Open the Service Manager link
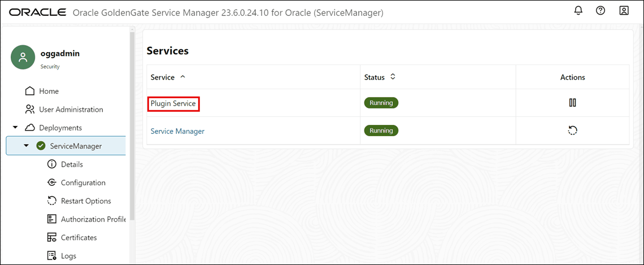 click(x=177, y=131)
